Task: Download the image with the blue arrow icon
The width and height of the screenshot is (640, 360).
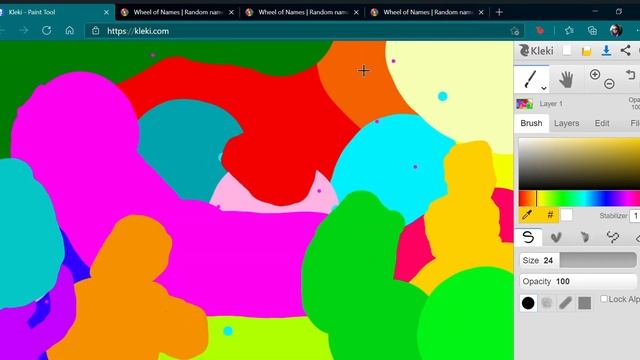Action: point(606,51)
